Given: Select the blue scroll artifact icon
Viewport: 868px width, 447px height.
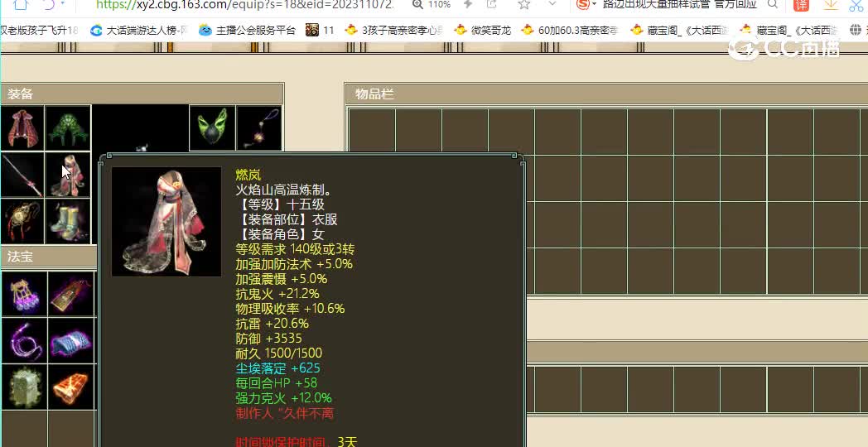Looking at the screenshot, I should [71, 340].
